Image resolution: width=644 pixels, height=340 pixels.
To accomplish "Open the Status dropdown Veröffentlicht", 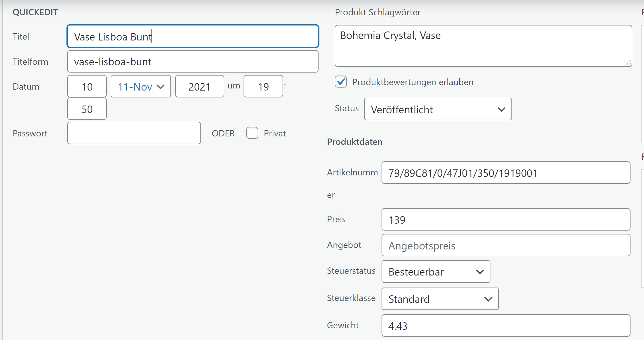I will pyautogui.click(x=438, y=109).
